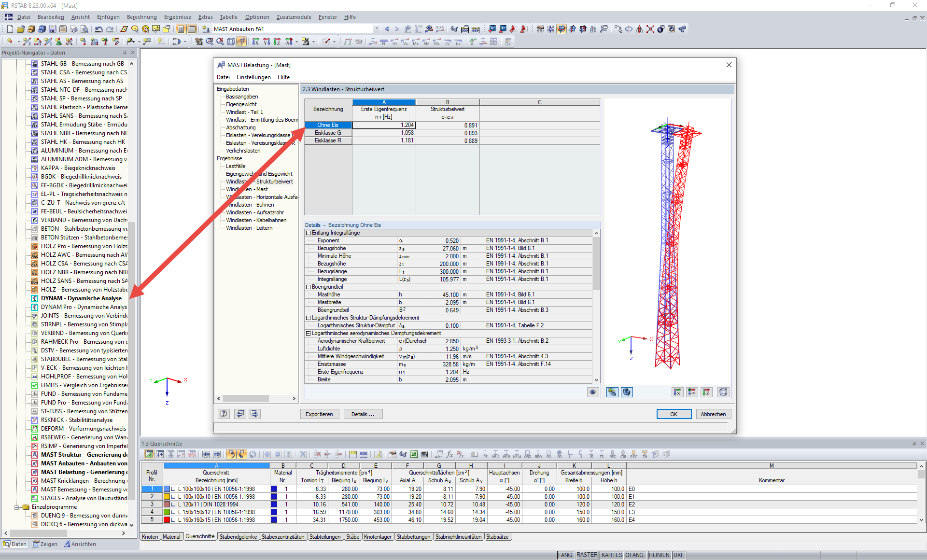
Task: Select the IPE cross-section icon
Action: pos(485,454)
